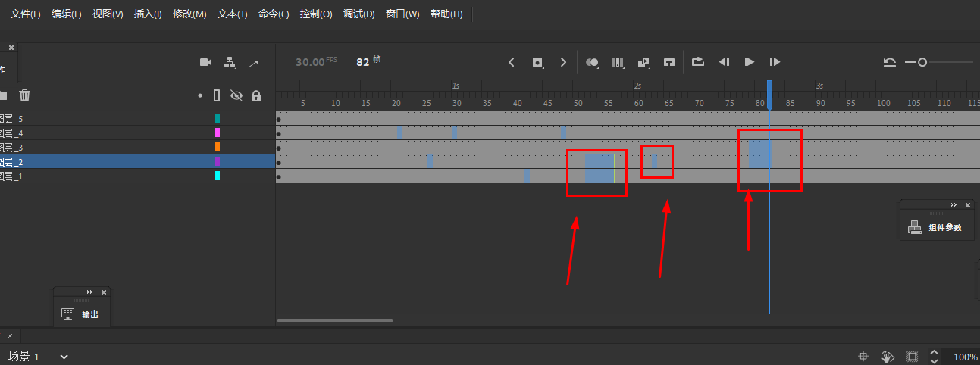This screenshot has height=365, width=980.
Task: Delete layer with the trash icon
Action: coord(25,95)
